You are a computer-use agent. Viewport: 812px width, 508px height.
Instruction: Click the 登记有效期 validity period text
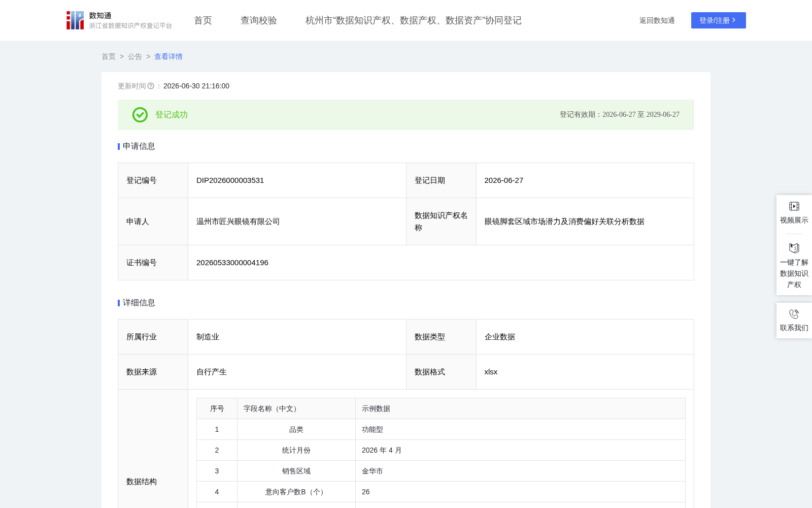coord(620,115)
